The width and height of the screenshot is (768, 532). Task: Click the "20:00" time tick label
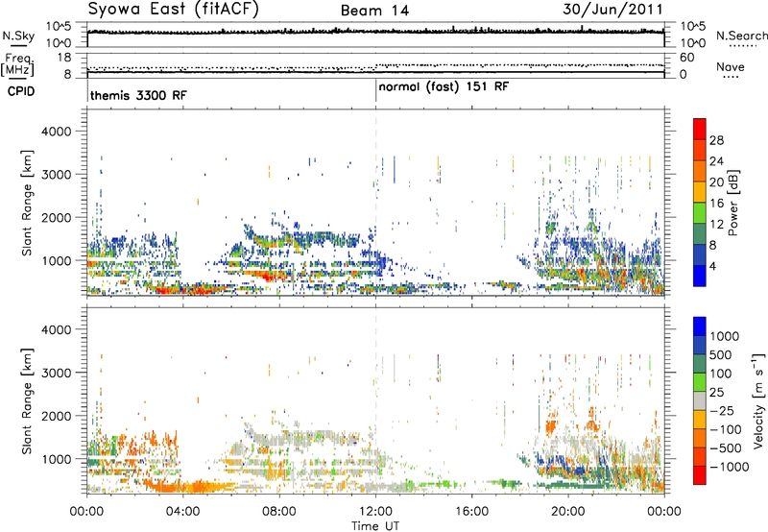tap(568, 512)
